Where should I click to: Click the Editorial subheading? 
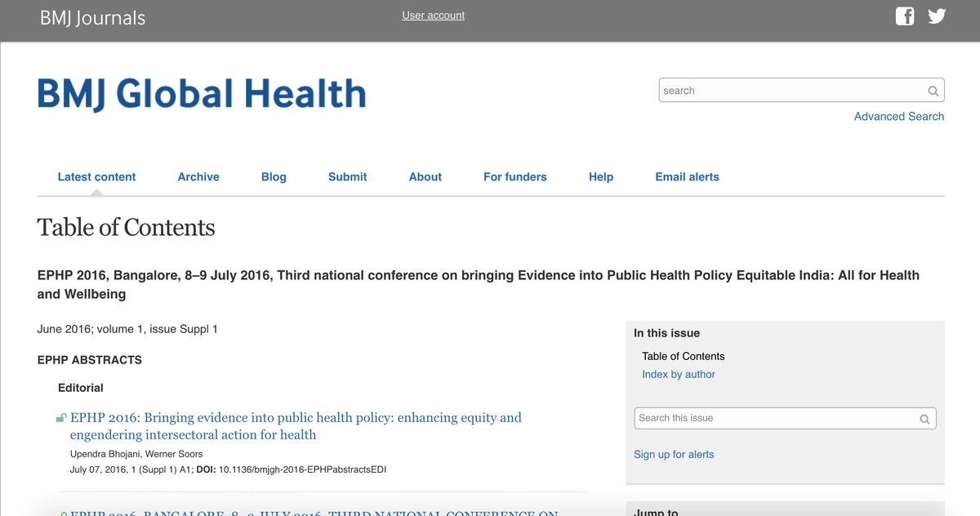tap(81, 388)
